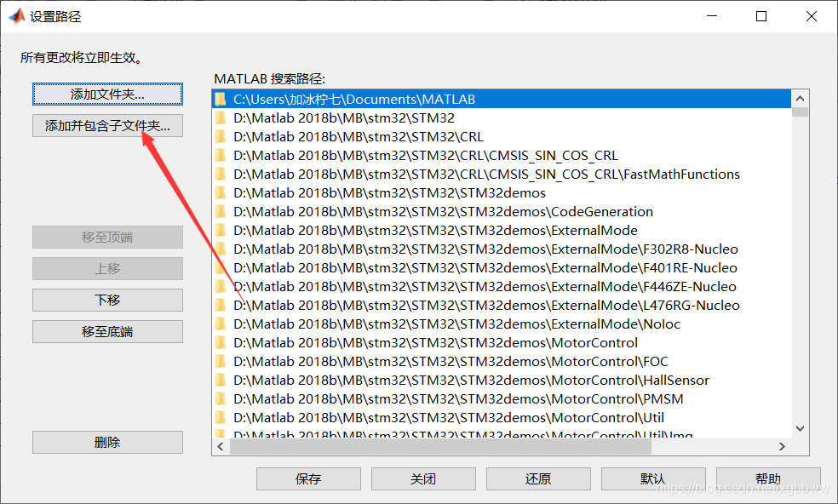Click 添加并包含子文件夹... button
This screenshot has width=838, height=504.
point(107,126)
